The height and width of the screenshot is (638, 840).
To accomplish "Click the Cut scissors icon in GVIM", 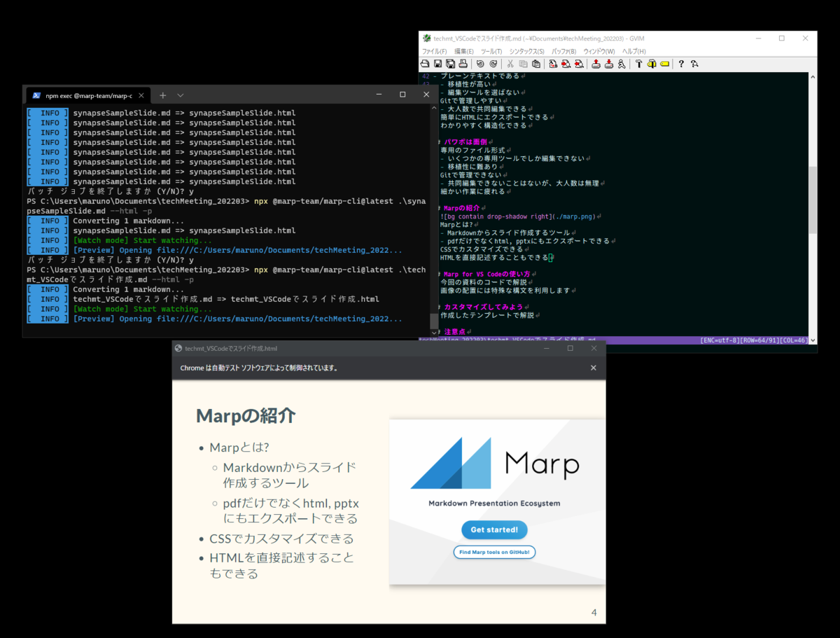I will [510, 64].
